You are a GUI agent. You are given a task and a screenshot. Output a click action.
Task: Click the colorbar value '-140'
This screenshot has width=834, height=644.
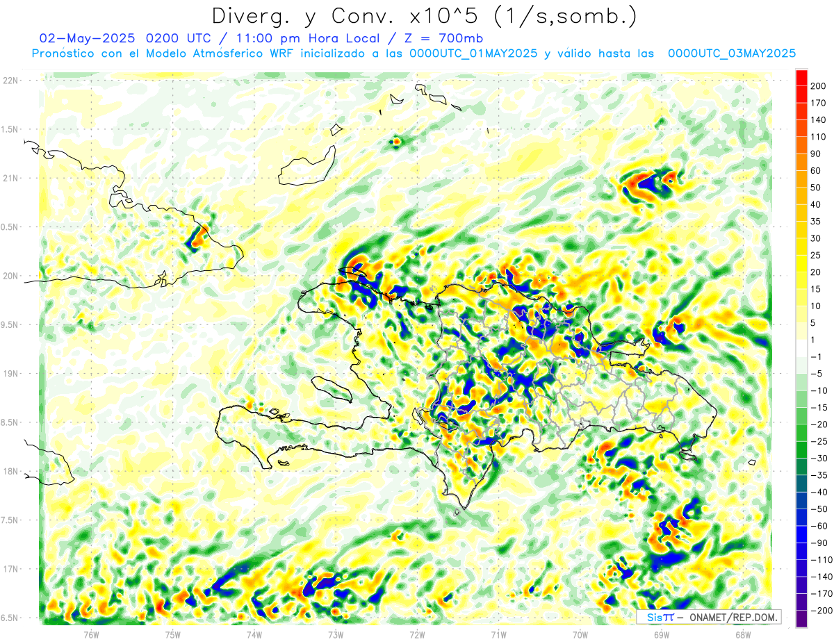[820, 577]
